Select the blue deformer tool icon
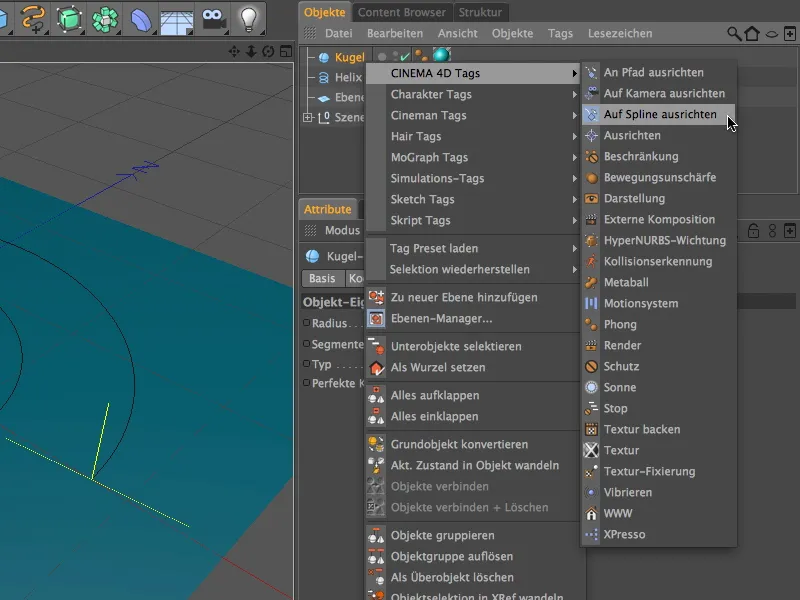 pyautogui.click(x=140, y=19)
